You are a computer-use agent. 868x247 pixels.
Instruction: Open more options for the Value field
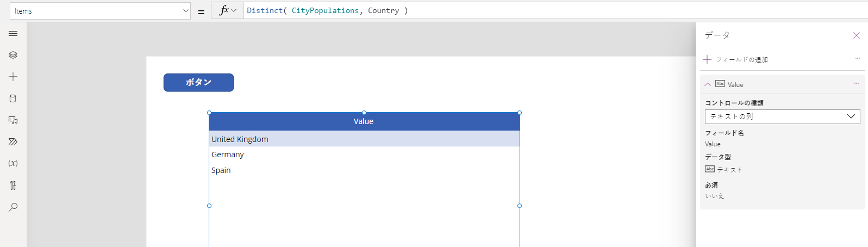click(857, 83)
